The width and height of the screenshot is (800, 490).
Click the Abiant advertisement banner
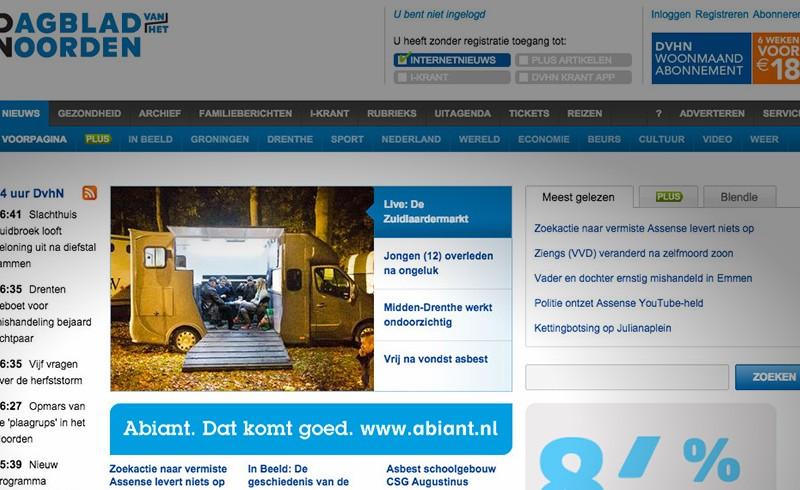click(x=311, y=429)
